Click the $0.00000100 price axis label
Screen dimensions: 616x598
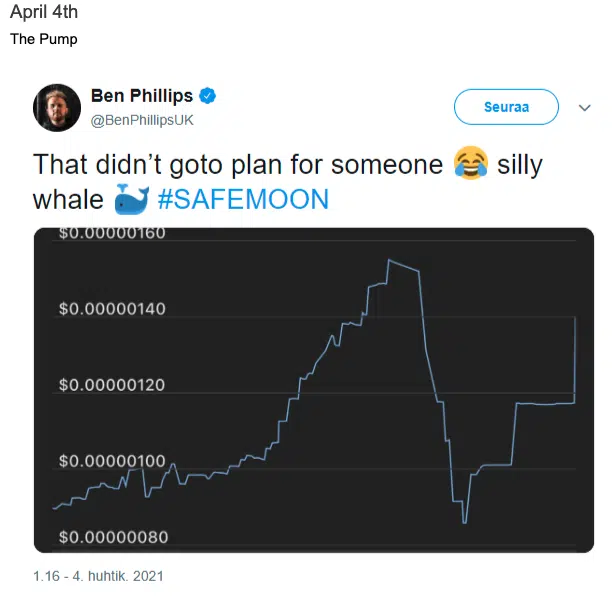(x=112, y=461)
